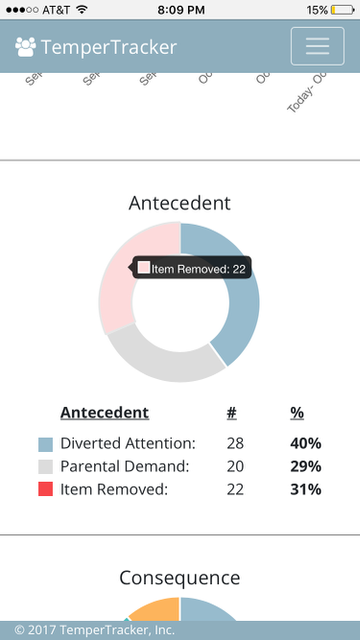Tap the TemperTracker brand title
Image resolution: width=360 pixels, height=640 pixels.
coord(109,47)
